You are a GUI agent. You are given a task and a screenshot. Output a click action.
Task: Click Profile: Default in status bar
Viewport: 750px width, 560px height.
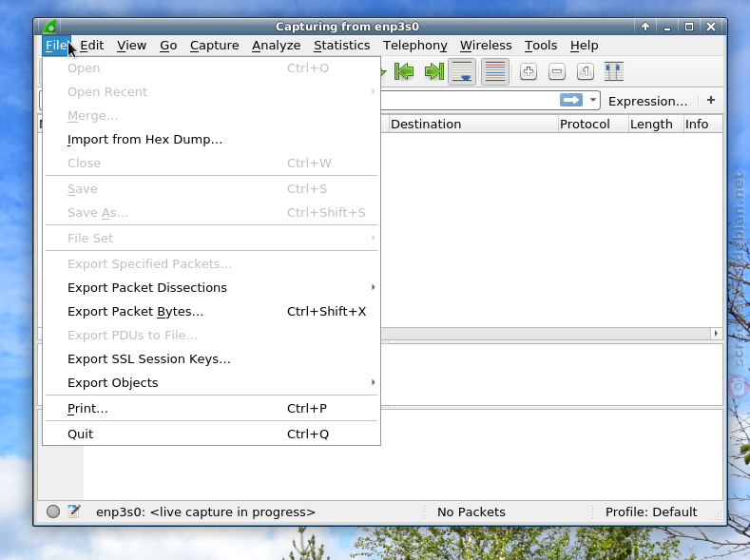[651, 512]
